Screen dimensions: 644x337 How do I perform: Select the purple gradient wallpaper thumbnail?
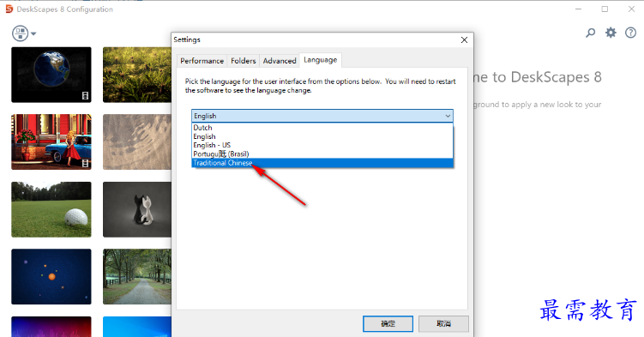51,327
